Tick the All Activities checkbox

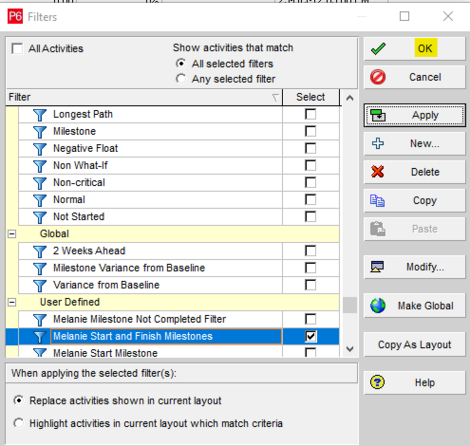(x=17, y=48)
